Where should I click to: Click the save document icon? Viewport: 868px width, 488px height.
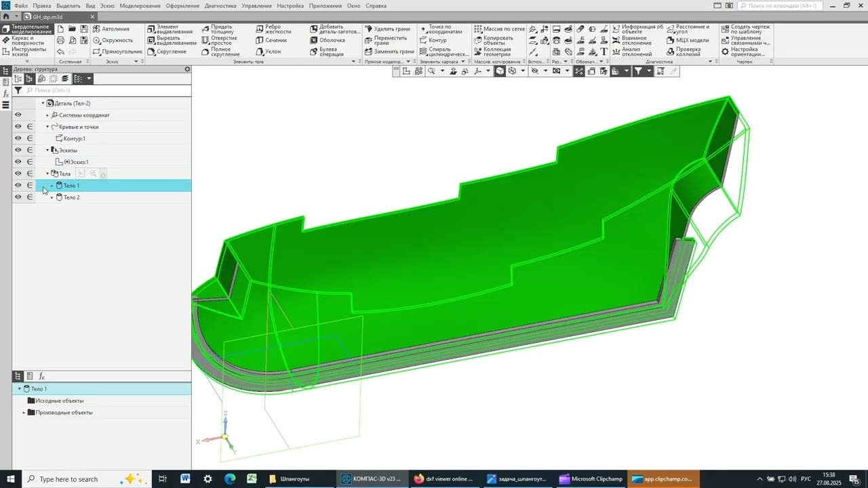click(x=84, y=29)
